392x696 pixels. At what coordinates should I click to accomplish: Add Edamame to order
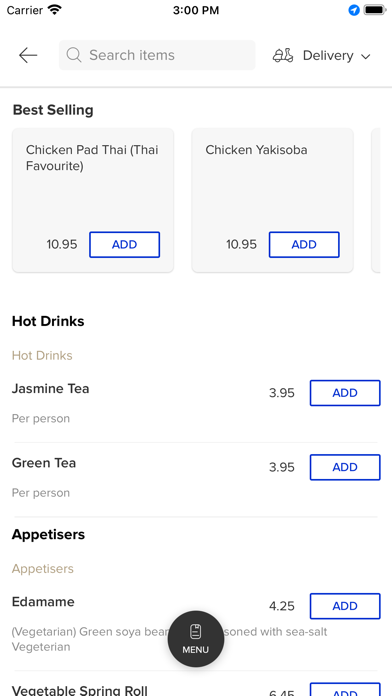345,606
